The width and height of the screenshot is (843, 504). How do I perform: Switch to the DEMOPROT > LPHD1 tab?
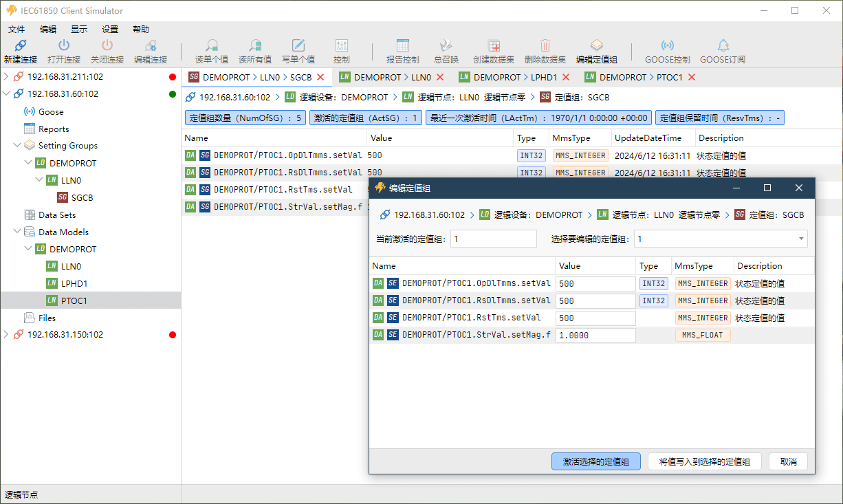pyautogui.click(x=507, y=78)
